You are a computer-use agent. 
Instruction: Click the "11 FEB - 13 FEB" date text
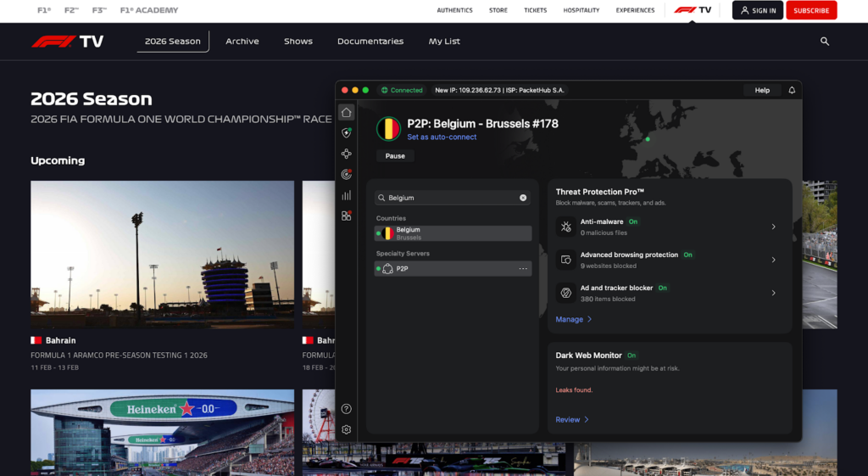(55, 367)
